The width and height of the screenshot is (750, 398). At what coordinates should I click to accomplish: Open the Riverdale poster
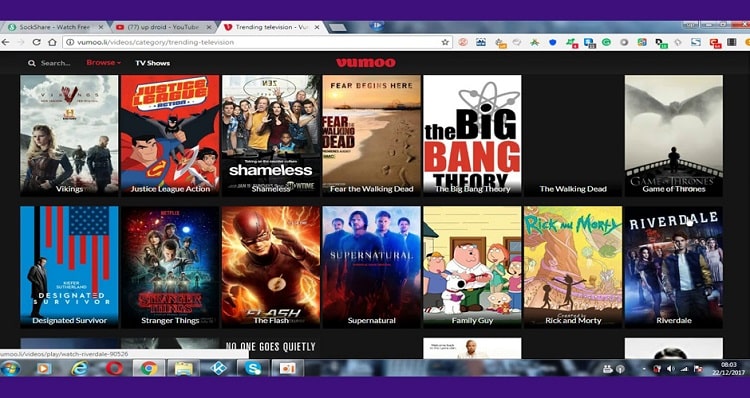(673, 267)
